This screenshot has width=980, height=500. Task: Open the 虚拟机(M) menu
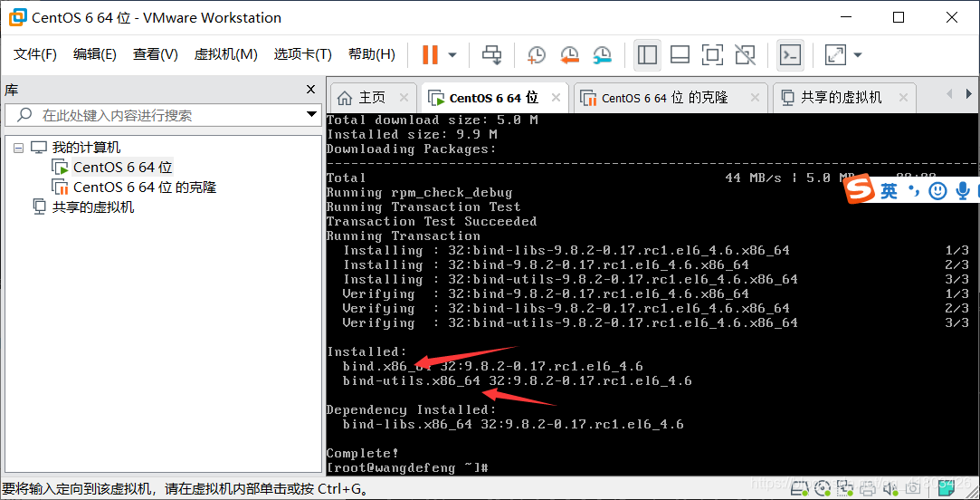pos(225,54)
